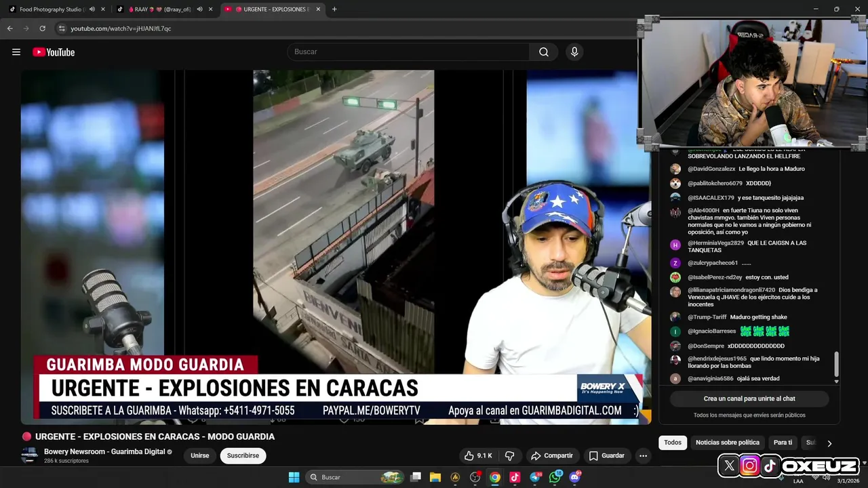Share video with Compartir button
The width and height of the screenshot is (868, 488).
coord(552,455)
